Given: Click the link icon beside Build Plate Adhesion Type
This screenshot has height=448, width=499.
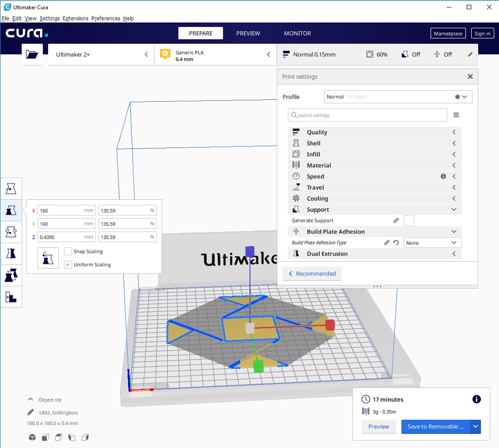Looking at the screenshot, I should coord(387,243).
